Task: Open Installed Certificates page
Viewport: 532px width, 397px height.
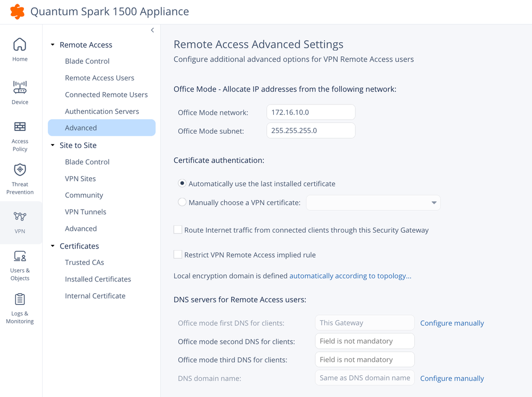Action: pos(97,279)
